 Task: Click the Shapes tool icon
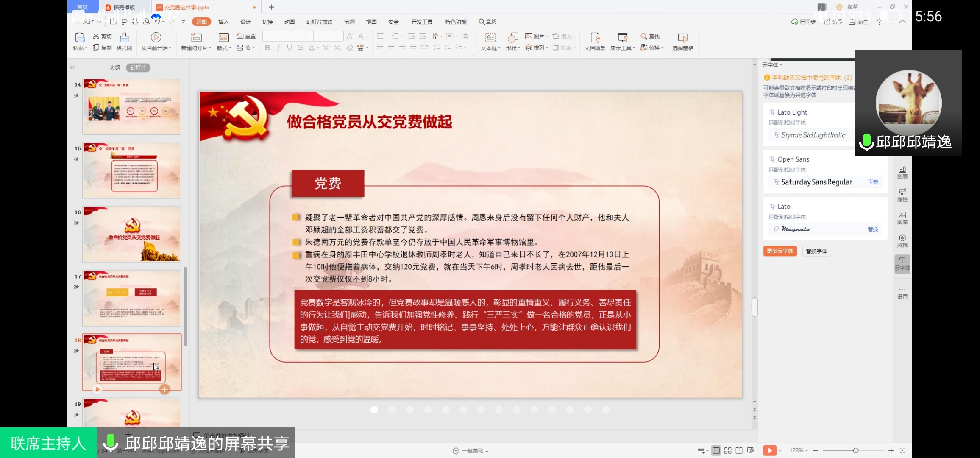[513, 37]
